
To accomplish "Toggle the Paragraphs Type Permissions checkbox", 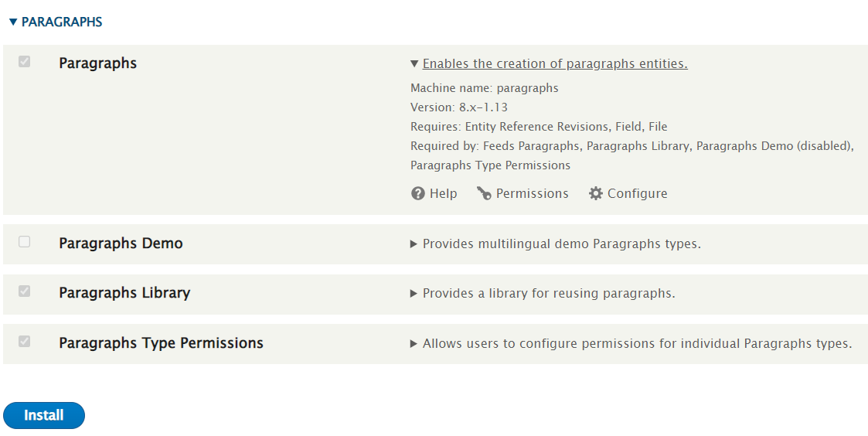I will coord(25,341).
